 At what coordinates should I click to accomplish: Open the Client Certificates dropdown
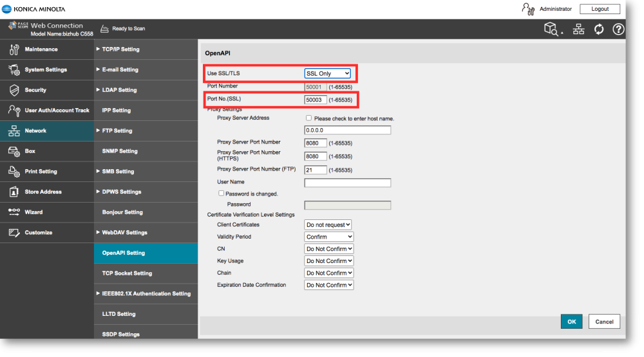point(328,225)
